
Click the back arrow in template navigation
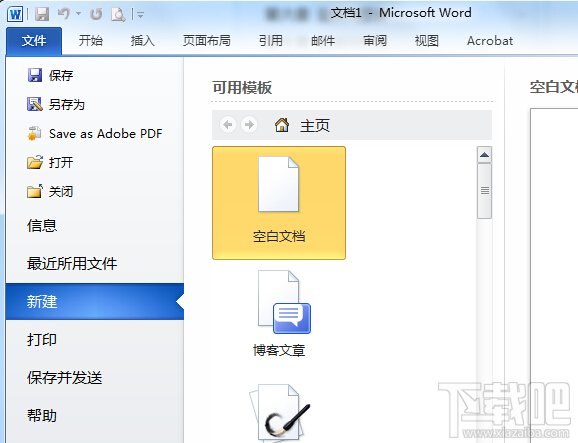click(x=228, y=125)
